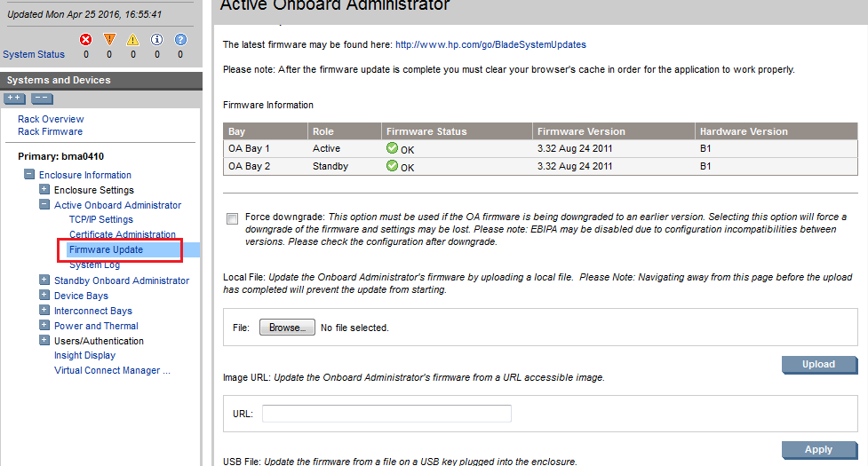Expand the Enclosure Settings node
This screenshot has height=466, width=868.
coord(44,189)
